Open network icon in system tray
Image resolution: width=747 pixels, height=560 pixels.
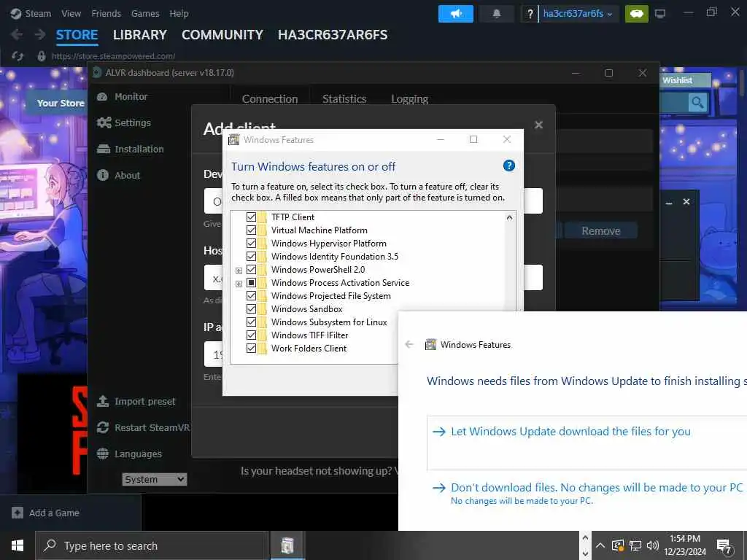[635, 545]
